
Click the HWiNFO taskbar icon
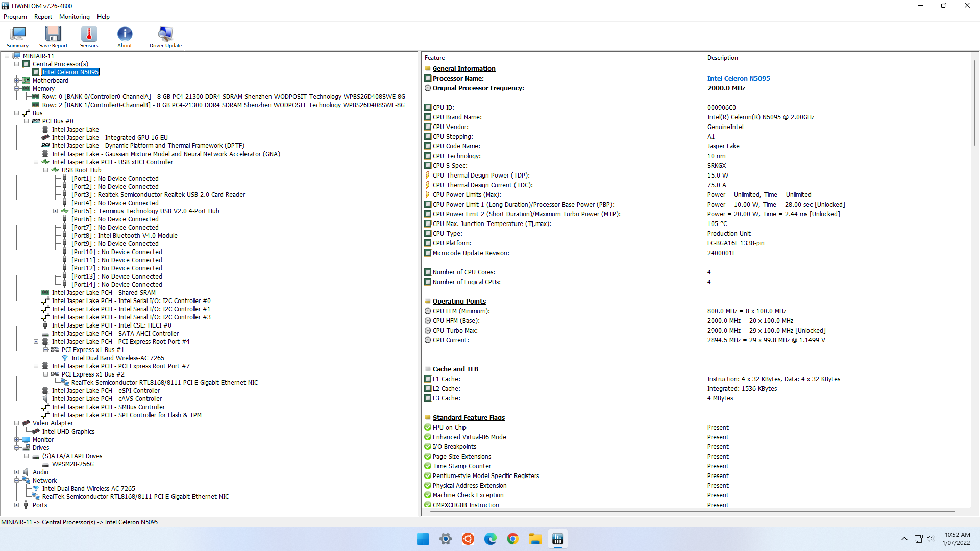[558, 539]
